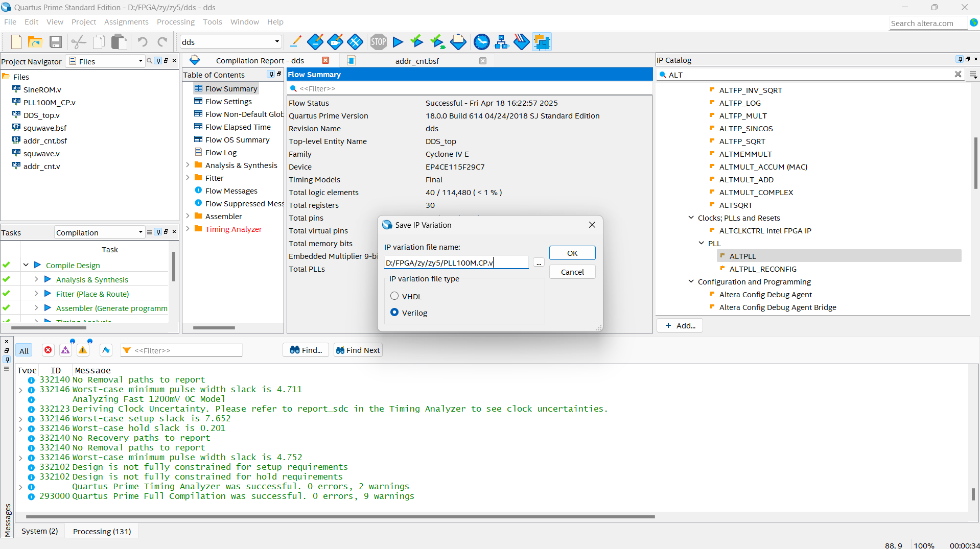
Task: Toggle the All messages filter button
Action: point(24,351)
